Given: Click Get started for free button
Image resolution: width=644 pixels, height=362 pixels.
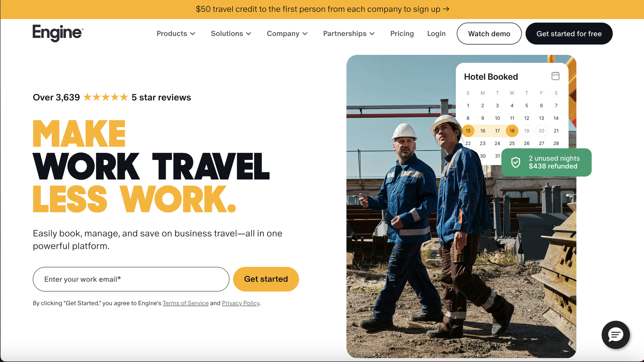Looking at the screenshot, I should click(x=569, y=34).
